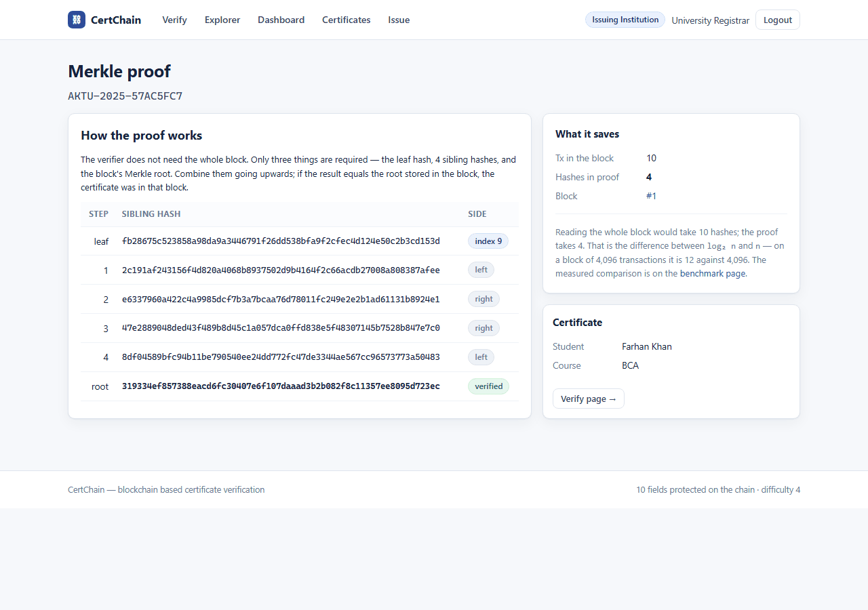The width and height of the screenshot is (868, 610).
Task: Click the left badge in step 1 row
Action: [481, 270]
